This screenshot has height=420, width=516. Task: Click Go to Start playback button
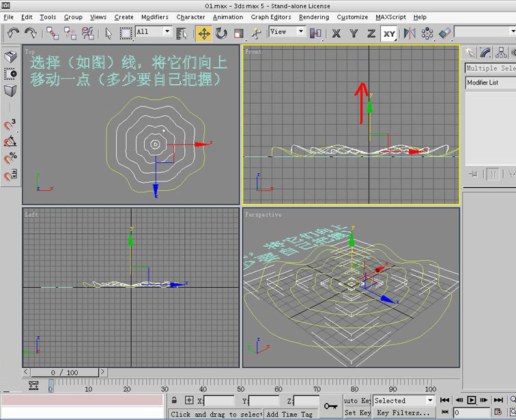(x=445, y=400)
